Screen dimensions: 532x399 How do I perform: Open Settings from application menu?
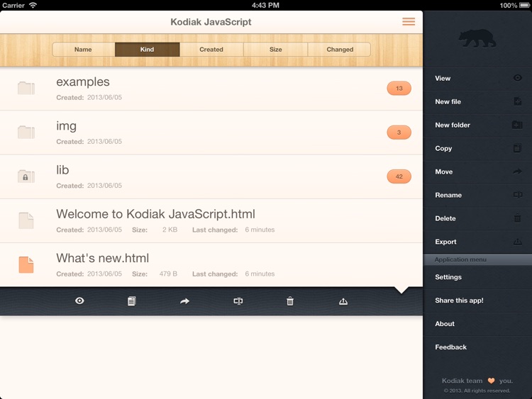(x=477, y=277)
